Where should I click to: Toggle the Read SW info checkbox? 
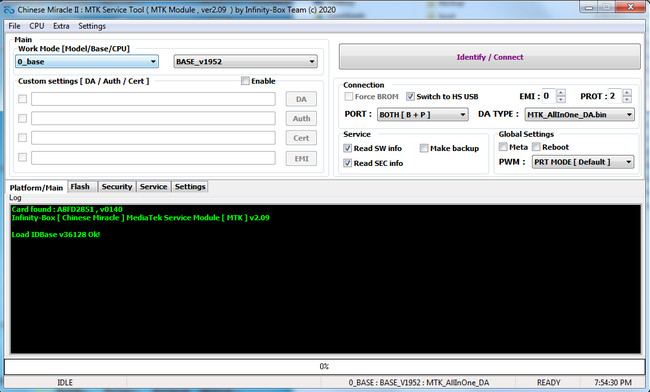[347, 148]
